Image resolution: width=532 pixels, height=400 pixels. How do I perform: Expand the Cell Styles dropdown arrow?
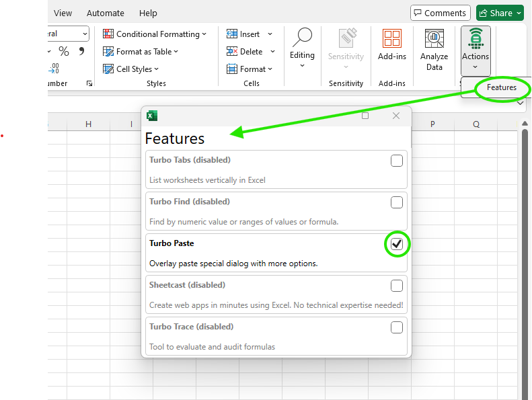(157, 69)
